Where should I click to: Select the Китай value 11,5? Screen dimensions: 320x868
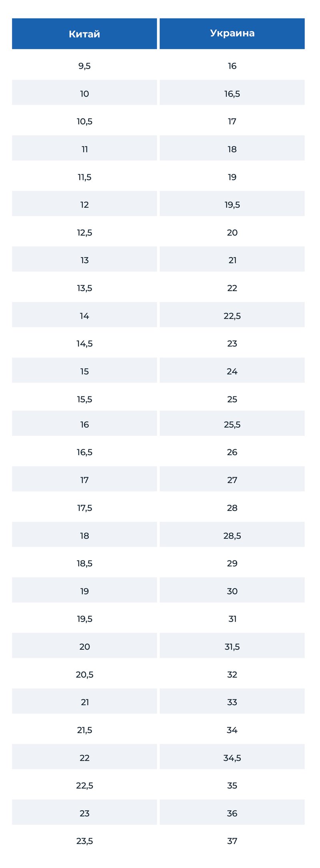84,177
